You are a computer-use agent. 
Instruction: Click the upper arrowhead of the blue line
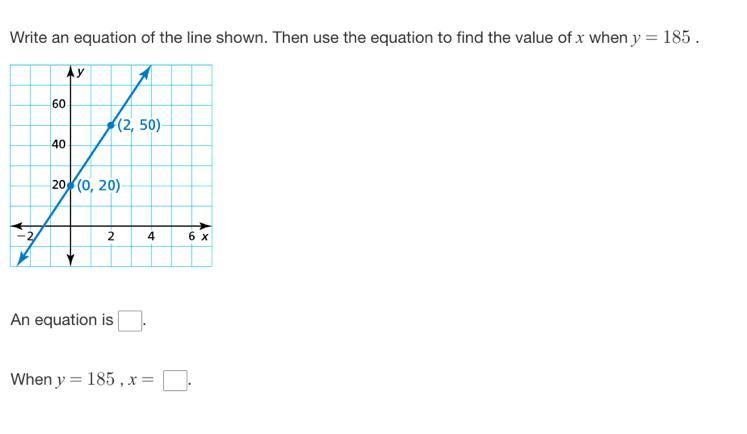[x=146, y=72]
